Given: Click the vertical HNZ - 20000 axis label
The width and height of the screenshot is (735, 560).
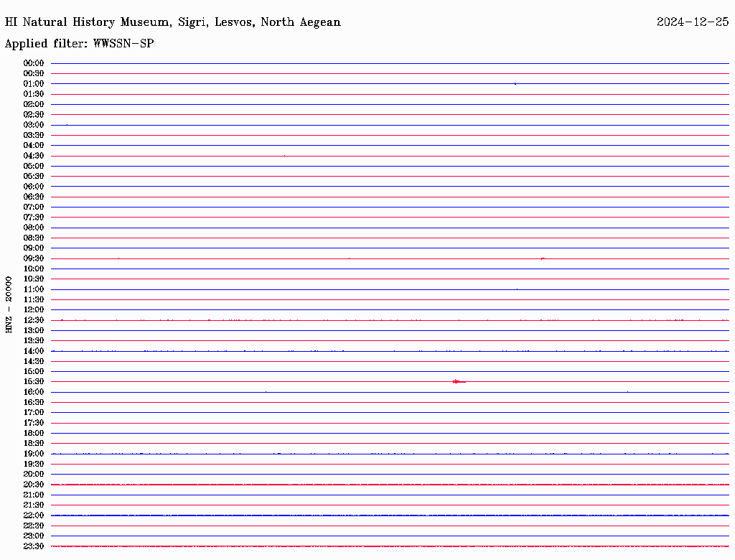Looking at the screenshot, I should pos(9,304).
